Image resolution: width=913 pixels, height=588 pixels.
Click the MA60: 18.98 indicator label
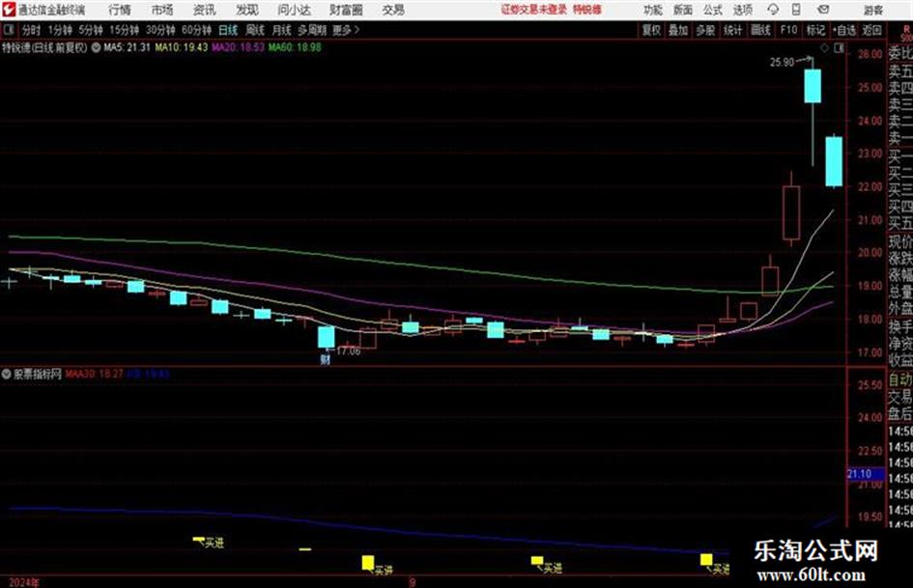295,47
